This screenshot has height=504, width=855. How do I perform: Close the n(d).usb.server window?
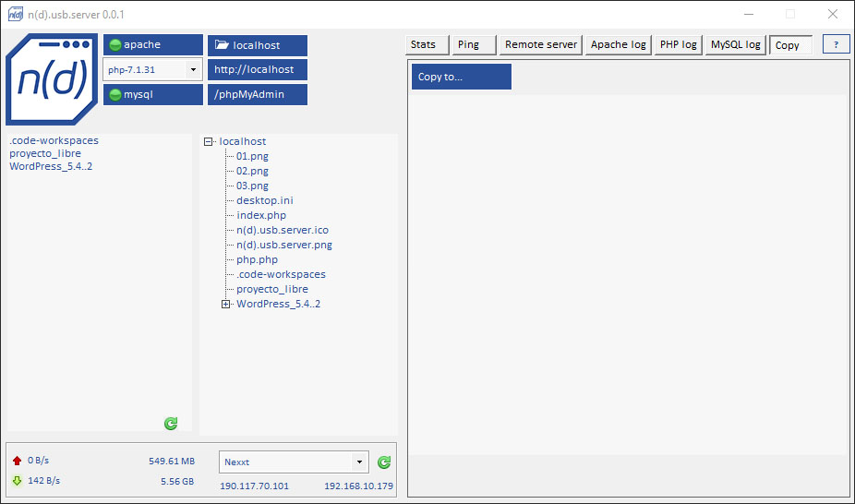click(x=832, y=14)
